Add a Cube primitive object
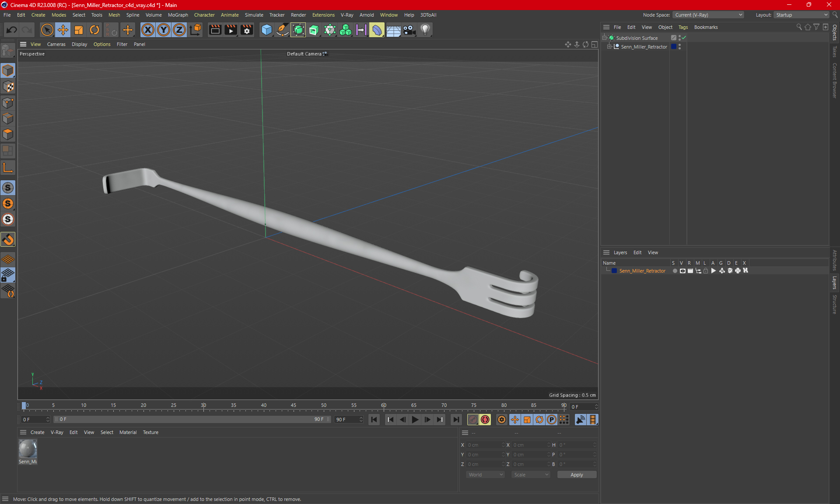Image resolution: width=840 pixels, height=504 pixels. coord(266,30)
